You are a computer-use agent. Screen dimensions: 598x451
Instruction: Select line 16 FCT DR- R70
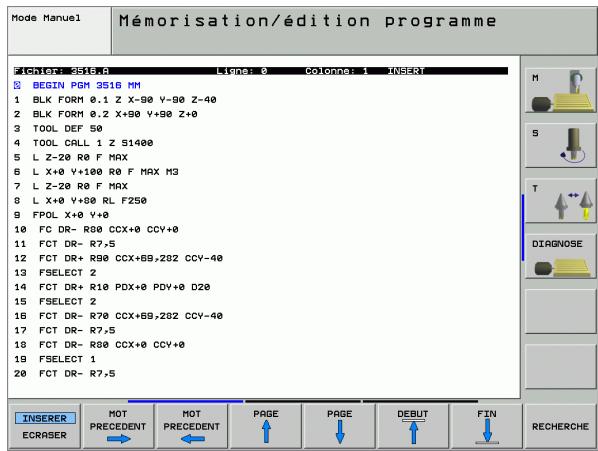[x=118, y=316]
